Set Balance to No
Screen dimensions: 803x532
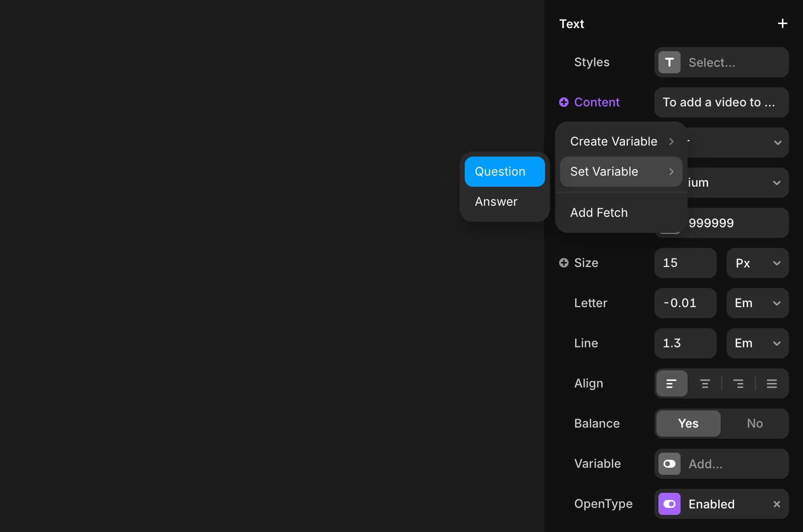[755, 424]
